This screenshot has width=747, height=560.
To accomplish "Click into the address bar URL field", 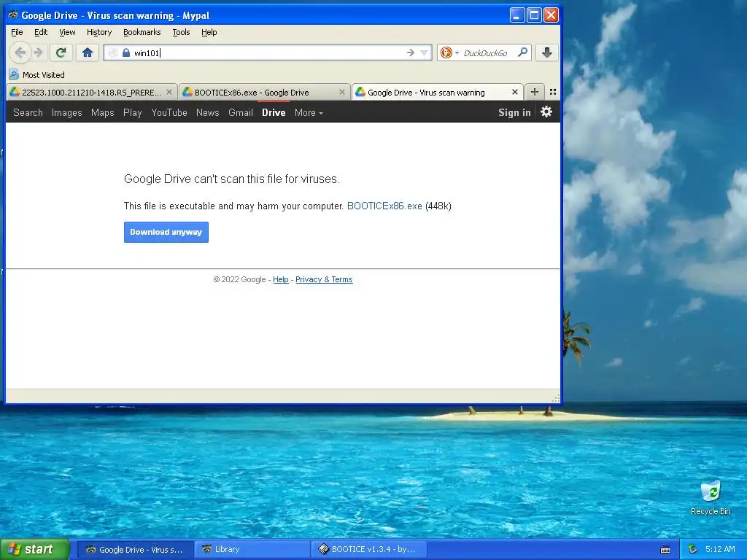I will 267,52.
